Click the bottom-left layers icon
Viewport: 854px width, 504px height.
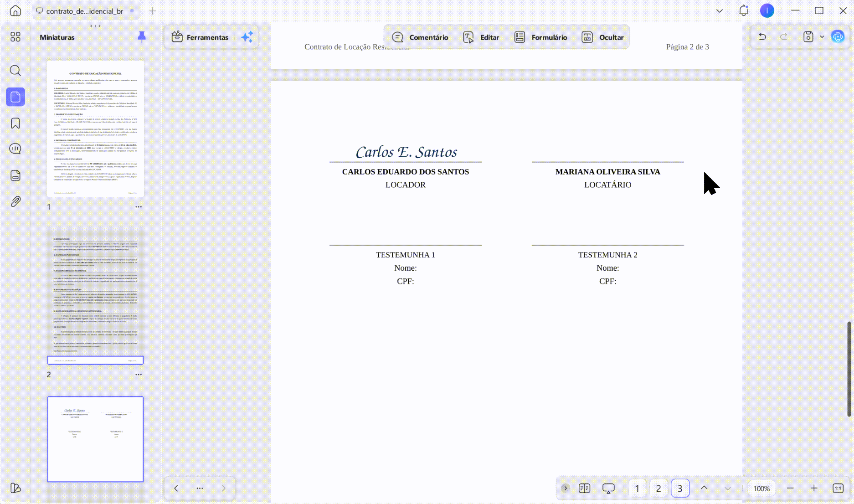point(15,488)
